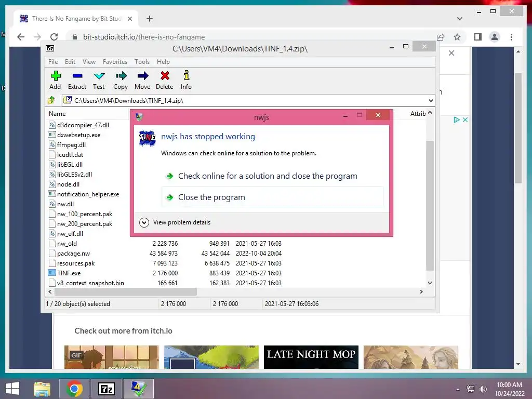Open the GIF-labeled game thumbnail
This screenshot has width=532, height=399.
tap(112, 357)
